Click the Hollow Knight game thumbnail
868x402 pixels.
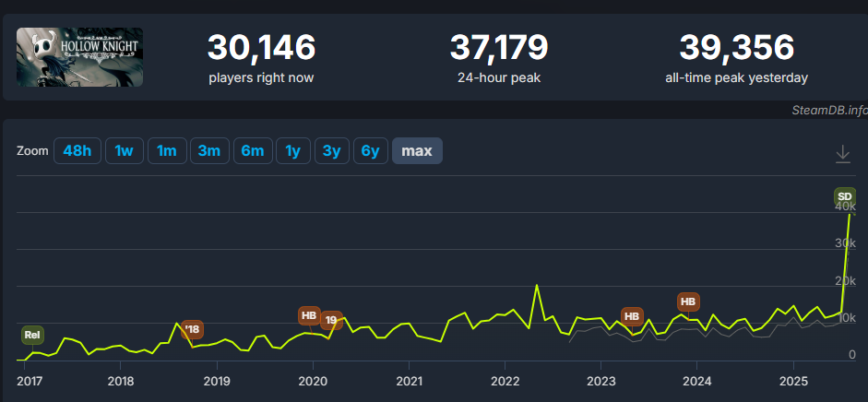tap(79, 57)
